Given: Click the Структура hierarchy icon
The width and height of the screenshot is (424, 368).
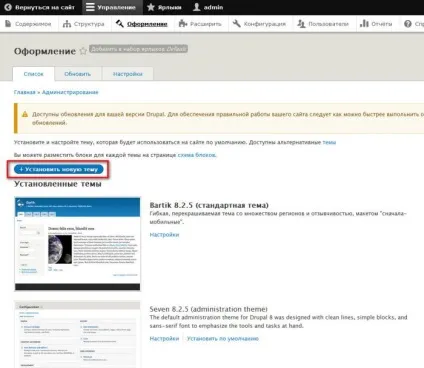Looking at the screenshot, I should click(67, 24).
